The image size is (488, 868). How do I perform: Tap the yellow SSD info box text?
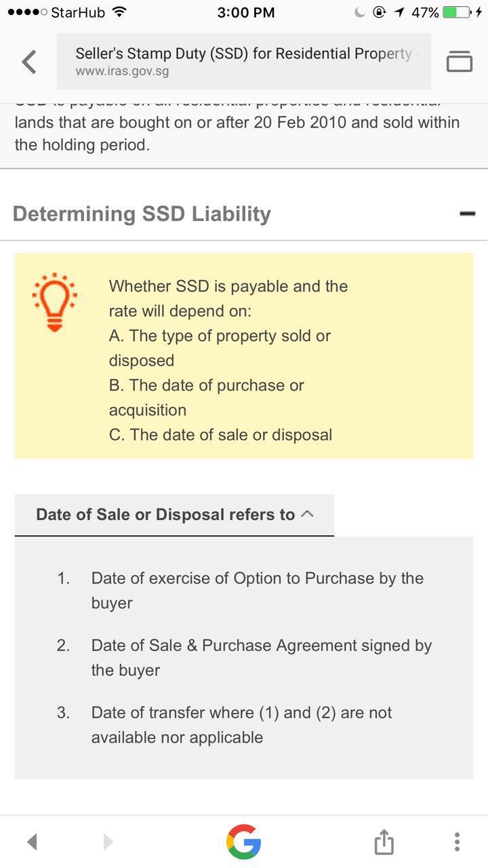point(228,360)
